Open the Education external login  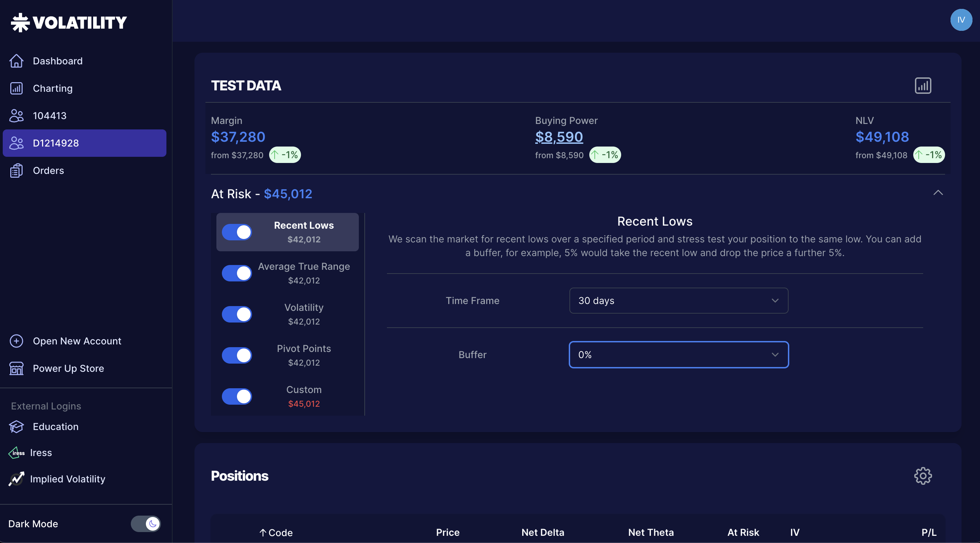[x=55, y=427]
